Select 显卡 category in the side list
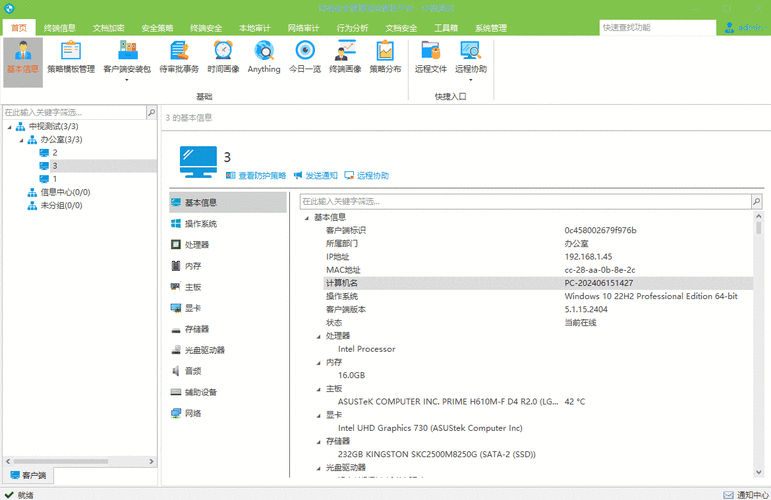 (x=228, y=308)
